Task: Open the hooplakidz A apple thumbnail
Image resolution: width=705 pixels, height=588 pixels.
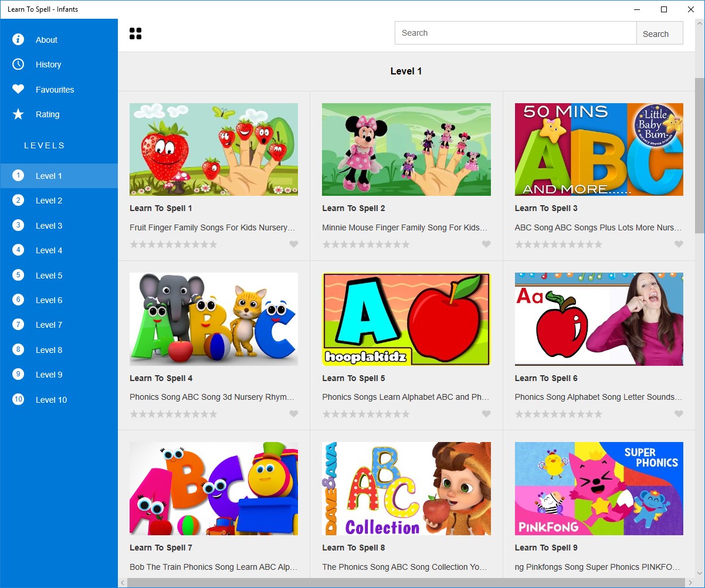Action: click(x=406, y=319)
